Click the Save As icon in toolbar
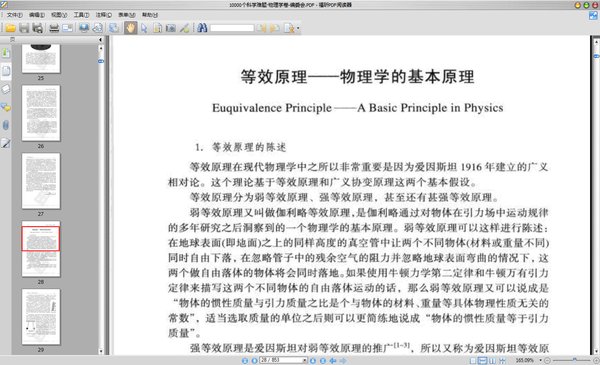Screen dimensions: 600x365 38,28
